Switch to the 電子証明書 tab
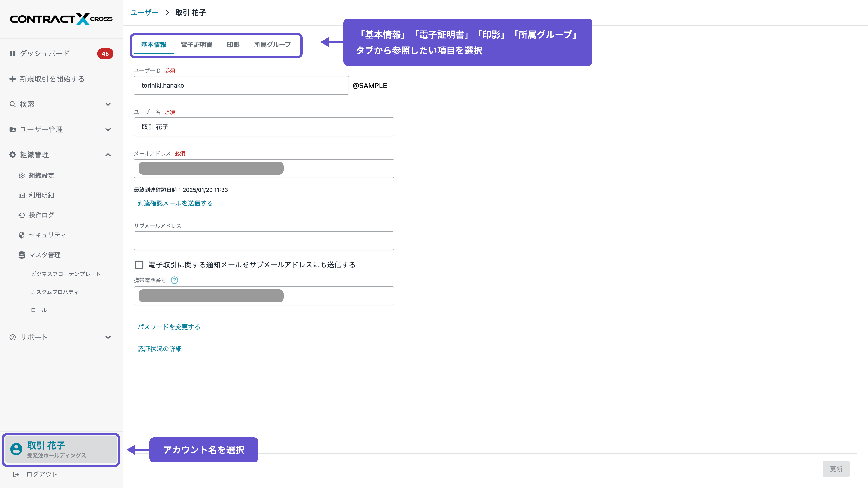Image resolution: width=868 pixels, height=488 pixels. (196, 44)
